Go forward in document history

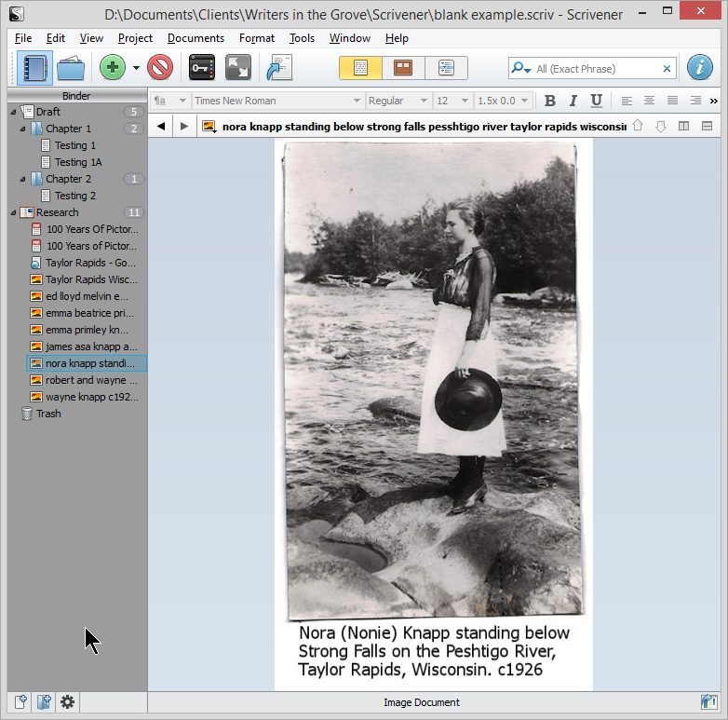pos(184,126)
